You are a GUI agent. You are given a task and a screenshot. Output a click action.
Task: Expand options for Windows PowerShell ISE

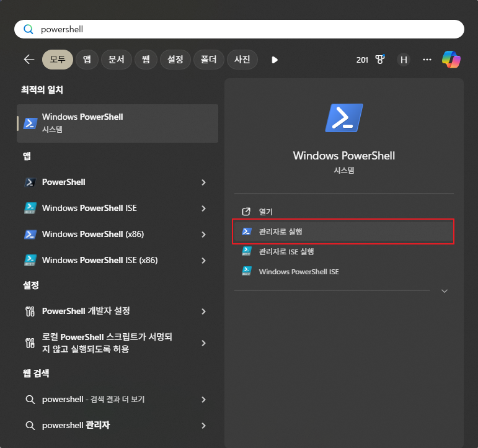pos(203,208)
